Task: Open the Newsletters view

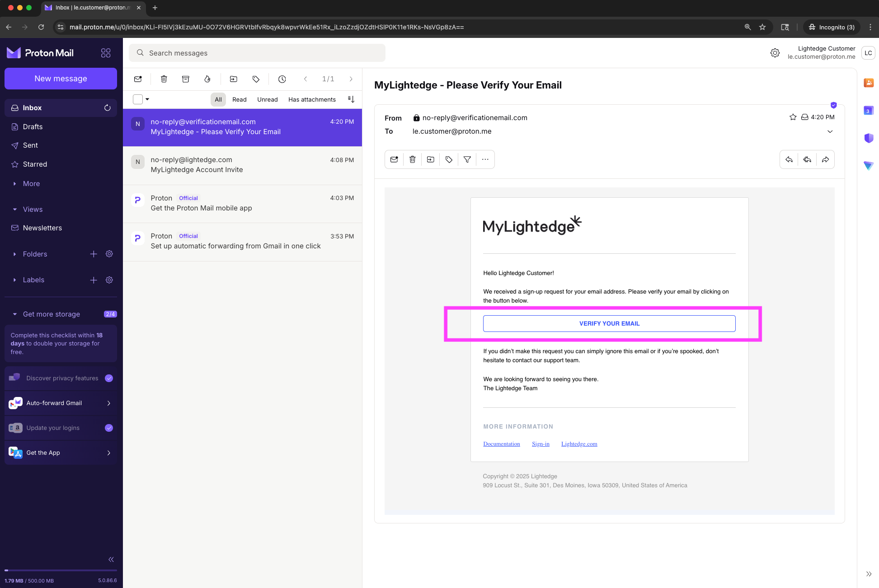Action: [61, 228]
